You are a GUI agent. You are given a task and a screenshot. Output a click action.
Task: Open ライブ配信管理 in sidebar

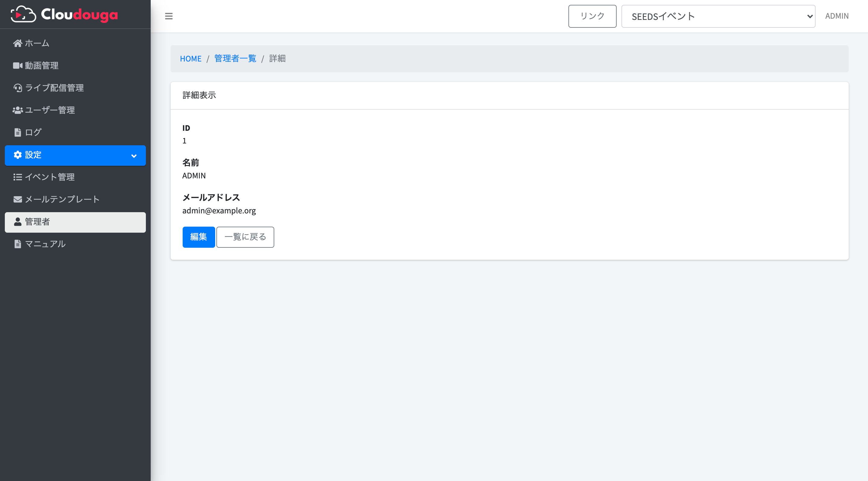(x=75, y=88)
